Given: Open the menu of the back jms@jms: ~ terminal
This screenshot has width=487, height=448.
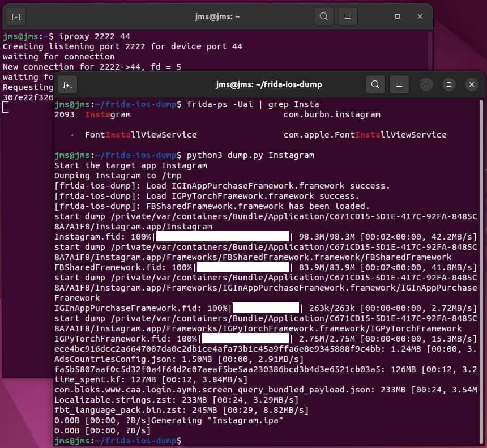Looking at the screenshot, I should click(x=348, y=16).
